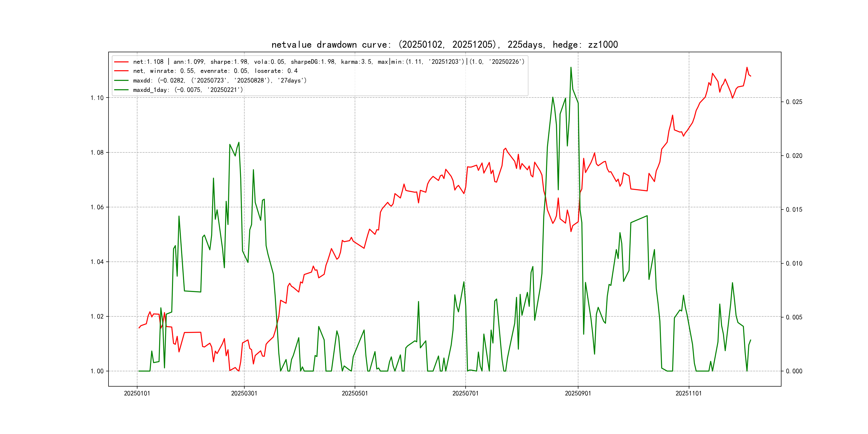Click the 0.000 right axis tick label

794,371
